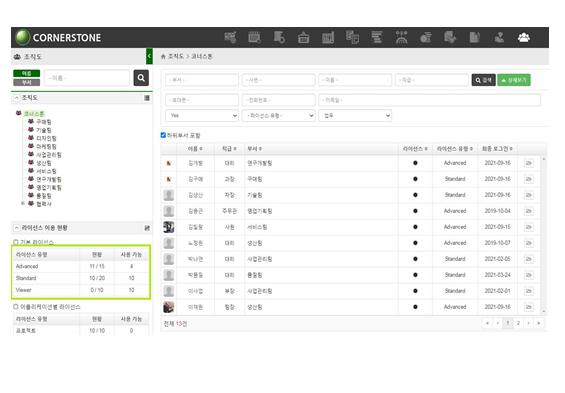The image size is (565, 393).
Task: Select the gray 부서 search mode toggle
Action: tap(27, 82)
